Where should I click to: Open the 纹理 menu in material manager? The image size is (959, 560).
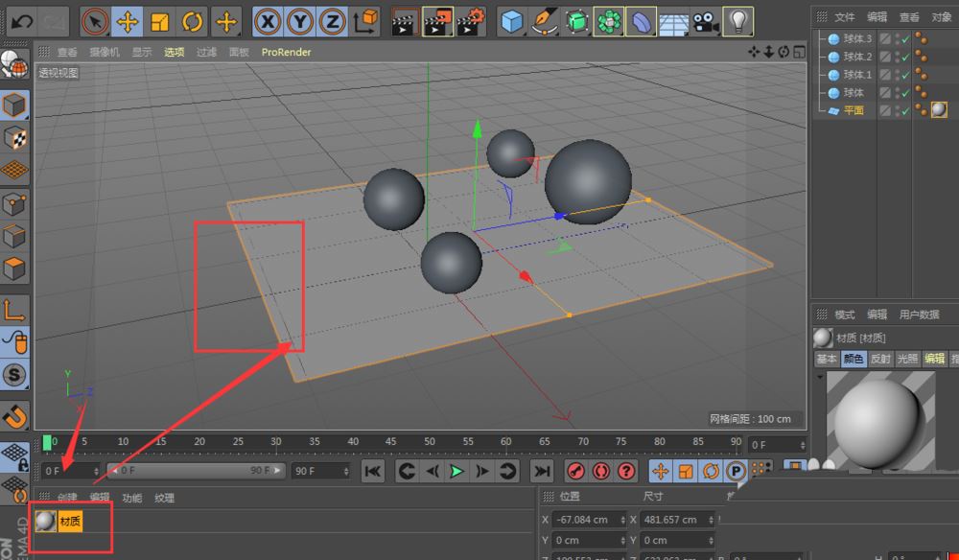164,498
